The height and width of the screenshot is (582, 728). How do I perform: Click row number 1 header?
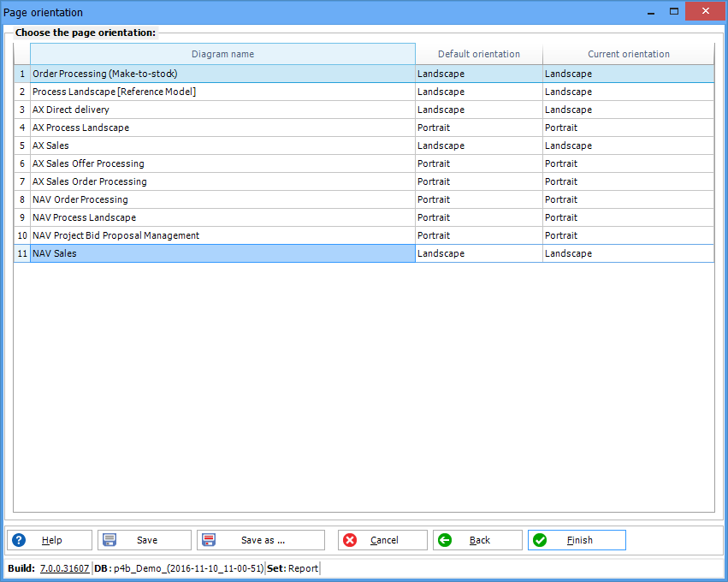pos(22,74)
